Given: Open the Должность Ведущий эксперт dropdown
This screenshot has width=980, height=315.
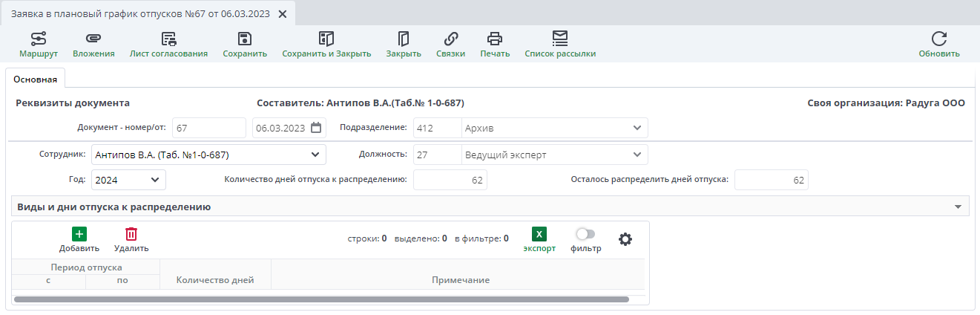Looking at the screenshot, I should 637,155.
